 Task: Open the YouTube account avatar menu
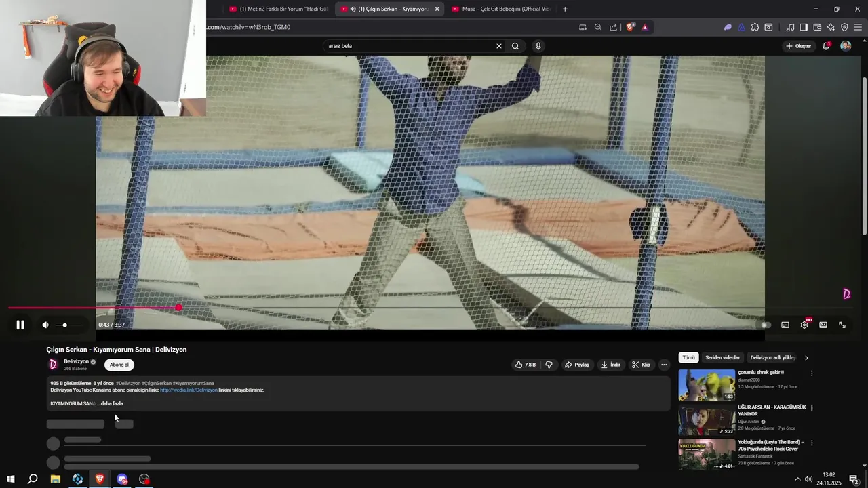846,46
